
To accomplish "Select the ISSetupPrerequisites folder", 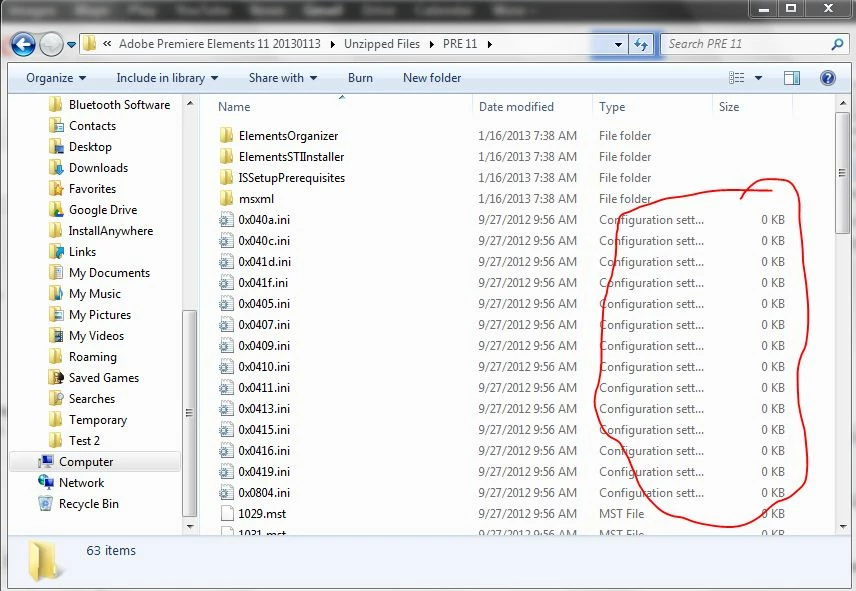I will (282, 178).
